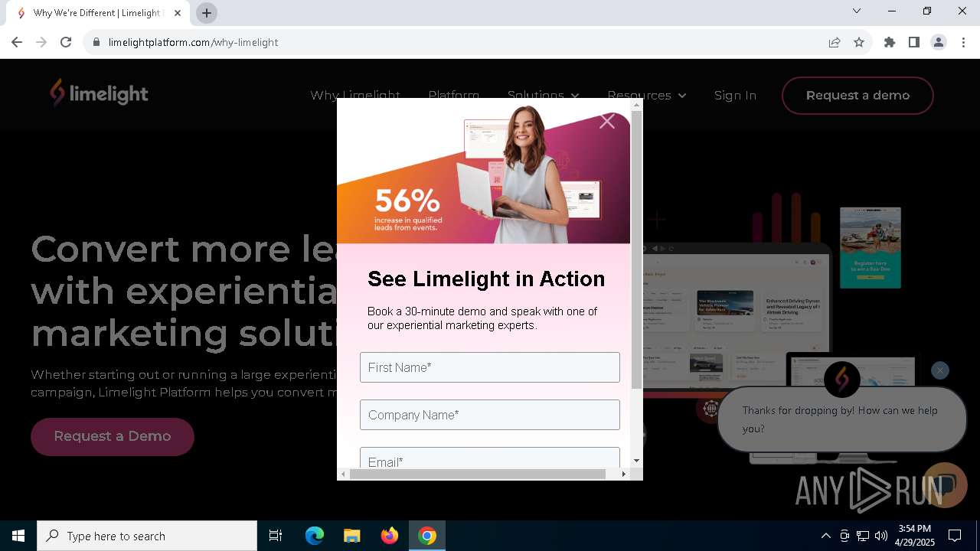This screenshot has width=980, height=551.
Task: Open the Extensions puzzle icon
Action: click(890, 42)
